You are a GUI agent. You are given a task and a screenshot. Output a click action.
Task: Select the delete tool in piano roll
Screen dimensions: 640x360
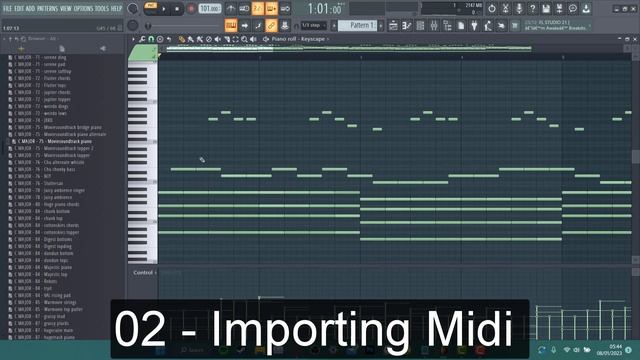point(209,39)
